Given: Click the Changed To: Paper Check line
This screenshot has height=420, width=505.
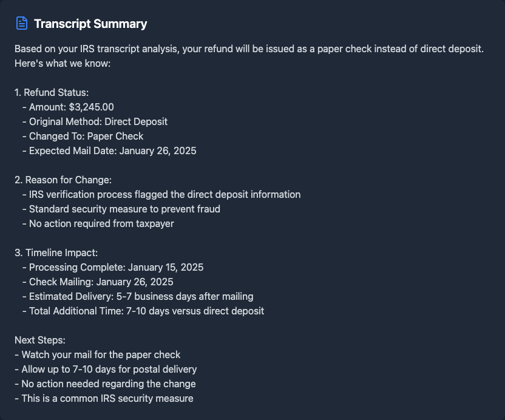Looking at the screenshot, I should click(86, 136).
